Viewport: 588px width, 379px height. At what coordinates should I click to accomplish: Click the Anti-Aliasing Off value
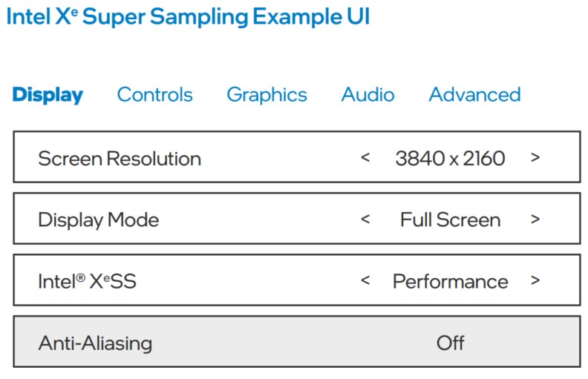click(450, 343)
